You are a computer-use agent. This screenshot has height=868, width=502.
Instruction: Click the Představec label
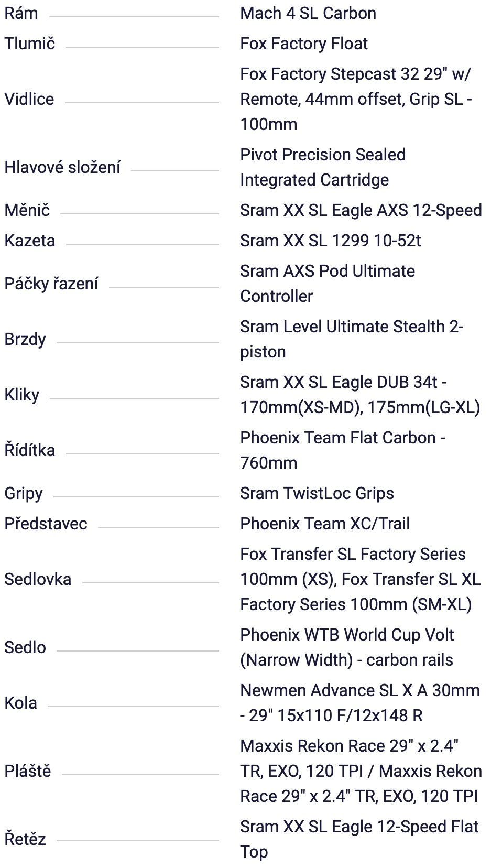click(46, 524)
